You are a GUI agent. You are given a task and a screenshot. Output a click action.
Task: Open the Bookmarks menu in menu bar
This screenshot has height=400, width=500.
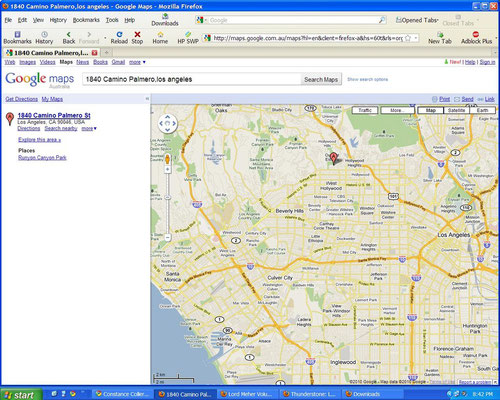[x=86, y=20]
